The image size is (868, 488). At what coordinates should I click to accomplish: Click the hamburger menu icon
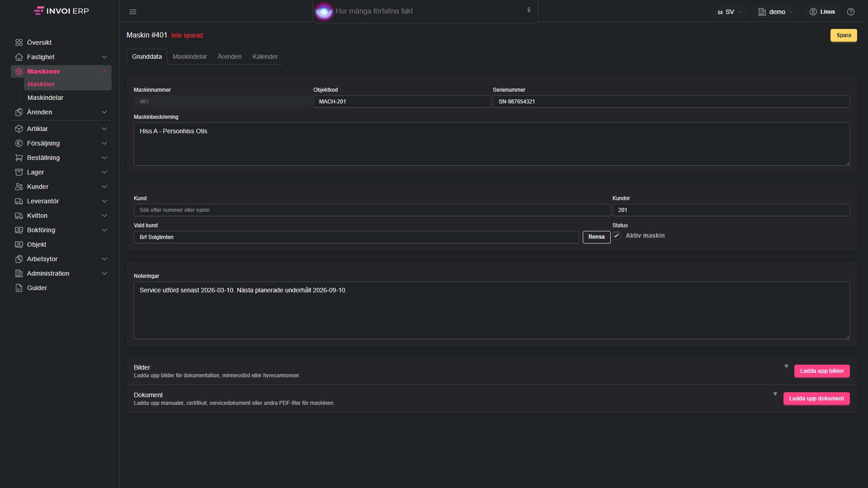[x=133, y=12]
